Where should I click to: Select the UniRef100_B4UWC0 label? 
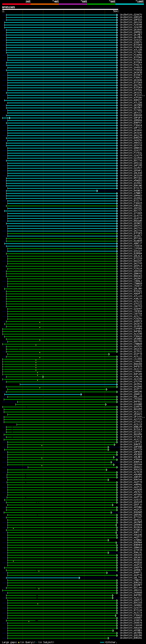coord(131,191)
